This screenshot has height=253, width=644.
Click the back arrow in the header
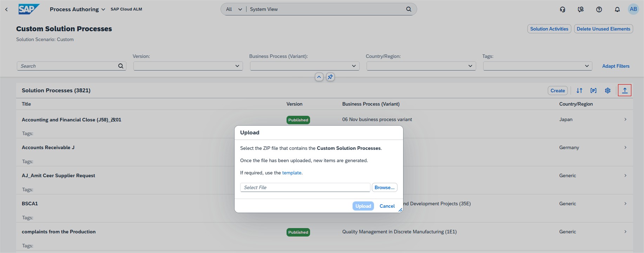pyautogui.click(x=6, y=9)
